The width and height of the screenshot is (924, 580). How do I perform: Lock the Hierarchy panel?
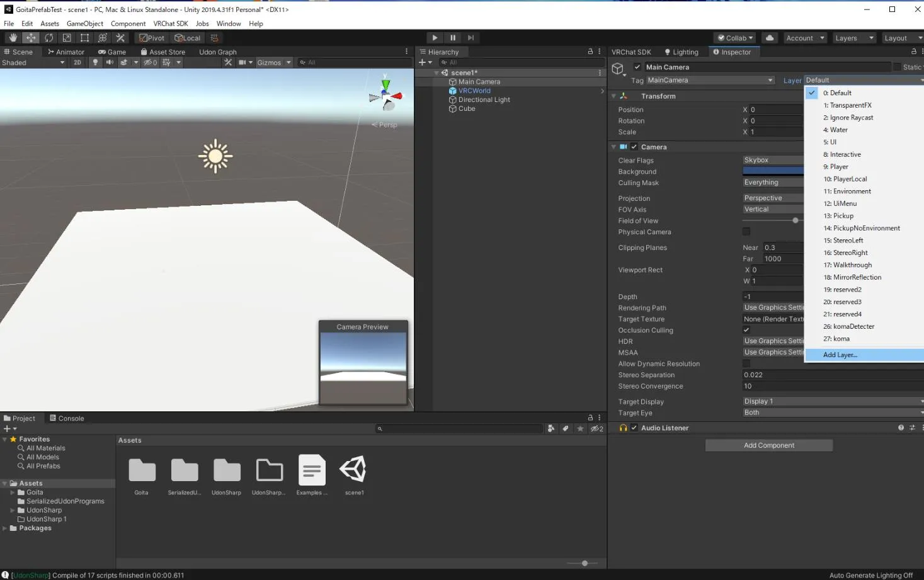590,52
